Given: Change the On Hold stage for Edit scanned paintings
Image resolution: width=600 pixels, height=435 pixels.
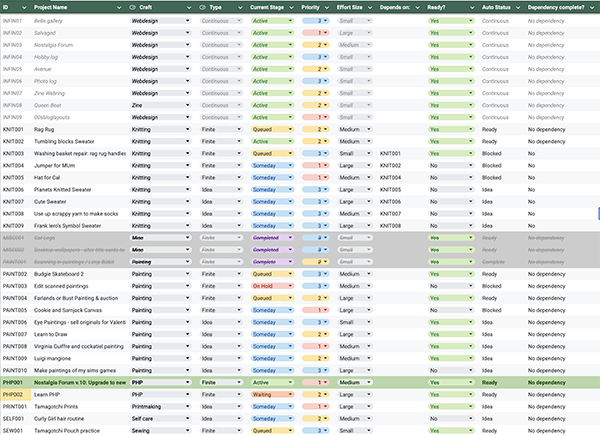Looking at the screenshot, I should tap(270, 285).
